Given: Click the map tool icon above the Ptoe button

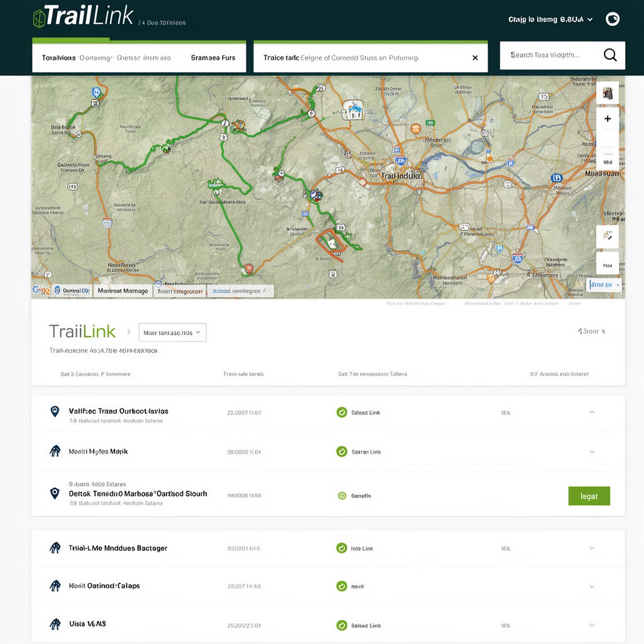Looking at the screenshot, I should (x=608, y=236).
